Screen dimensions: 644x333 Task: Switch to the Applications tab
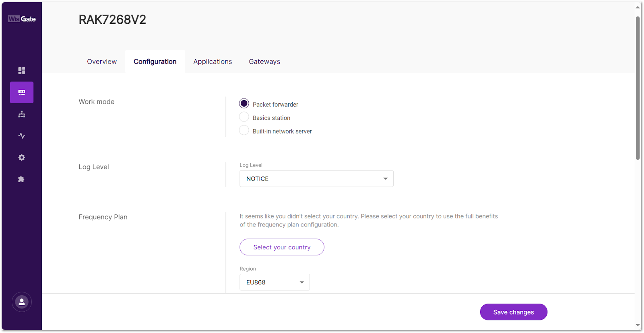[x=213, y=62]
